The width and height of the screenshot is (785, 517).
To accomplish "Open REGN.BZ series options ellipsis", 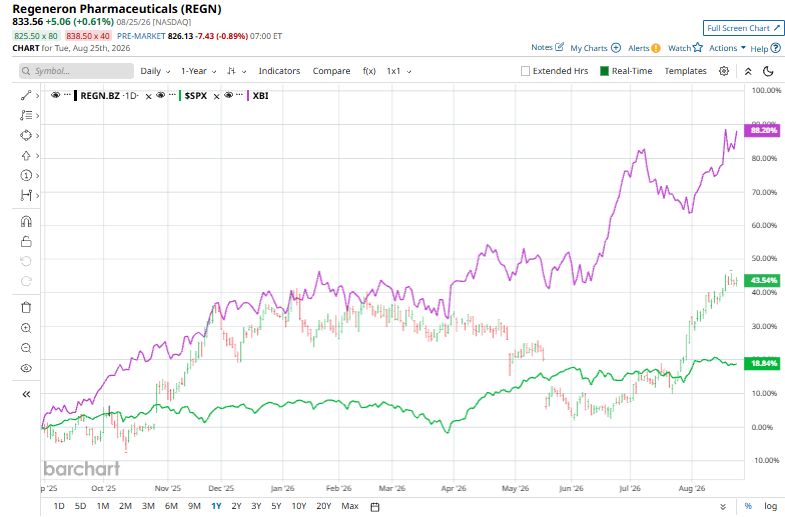I will click(67, 95).
